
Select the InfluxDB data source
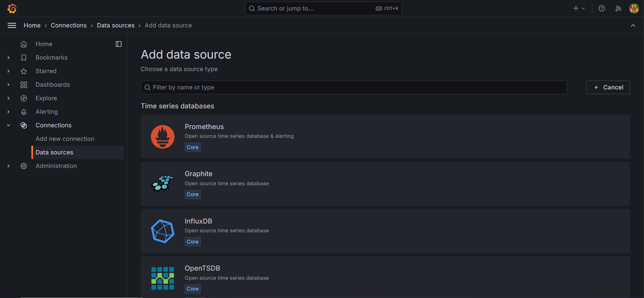pos(385,231)
